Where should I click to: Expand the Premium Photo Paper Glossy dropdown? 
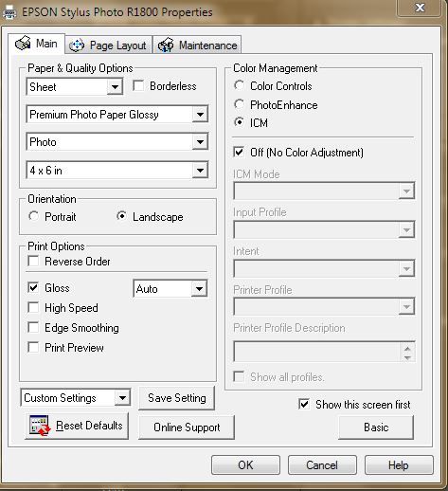pyautogui.click(x=200, y=115)
